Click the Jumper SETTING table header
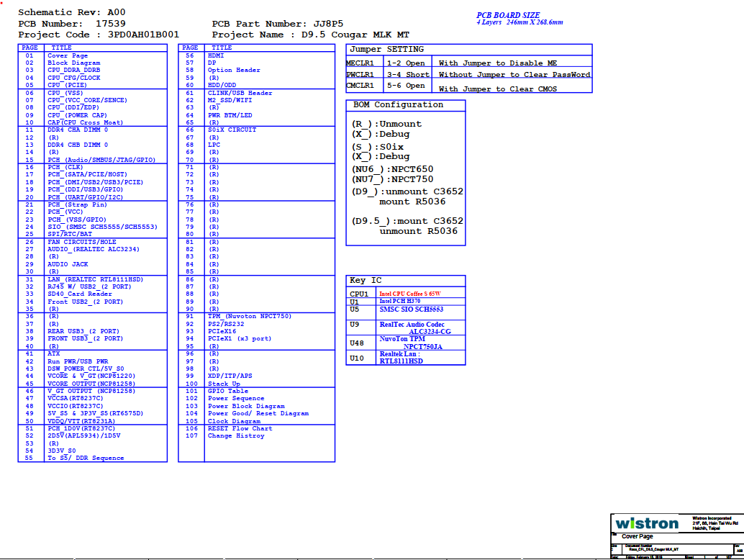Screen dimensions: 744x560 click(387, 50)
